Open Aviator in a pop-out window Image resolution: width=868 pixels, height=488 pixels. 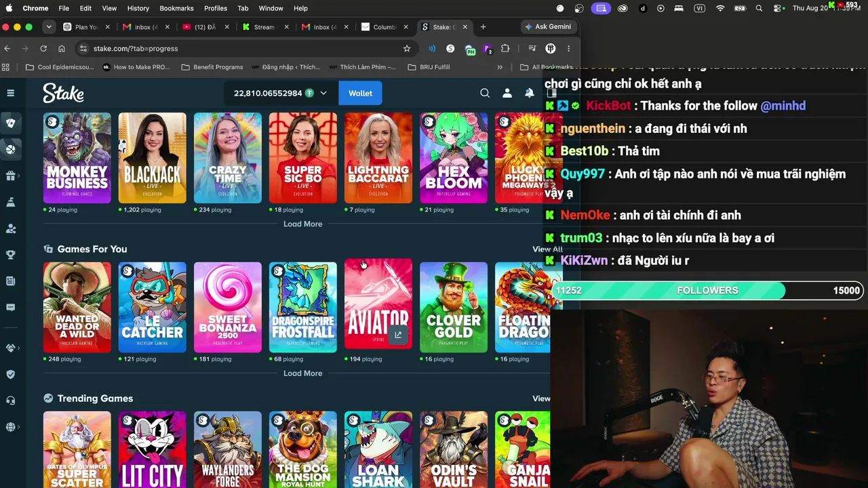click(398, 335)
